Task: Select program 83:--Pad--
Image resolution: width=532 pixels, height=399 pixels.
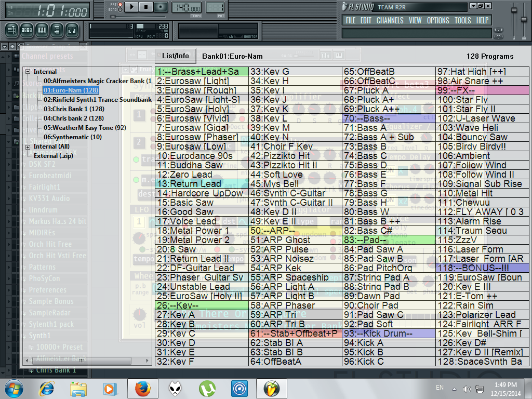Action: [x=389, y=240]
